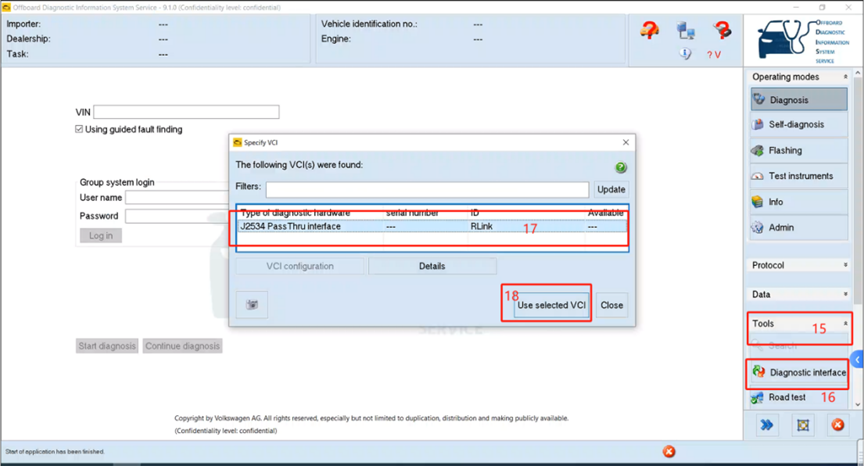864x466 pixels.
Task: Click the blue side panel collapse arrow
Action: [857, 360]
